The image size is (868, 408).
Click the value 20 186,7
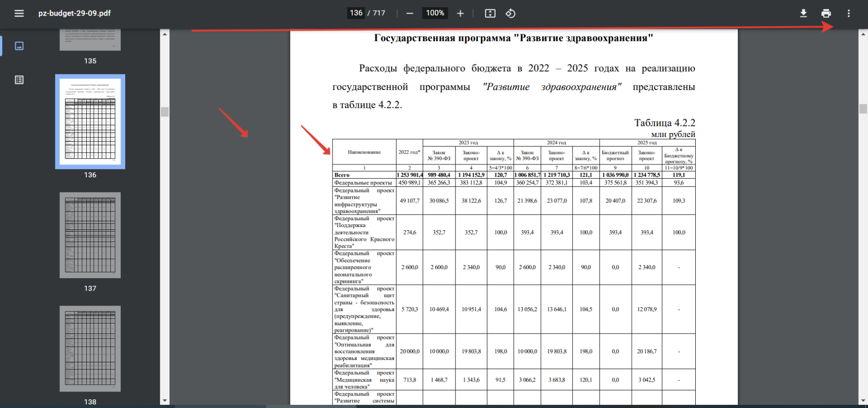647,351
